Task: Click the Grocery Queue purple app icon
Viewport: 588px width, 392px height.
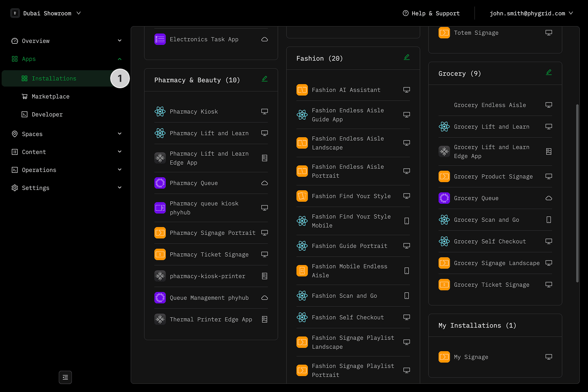Action: tap(444, 198)
